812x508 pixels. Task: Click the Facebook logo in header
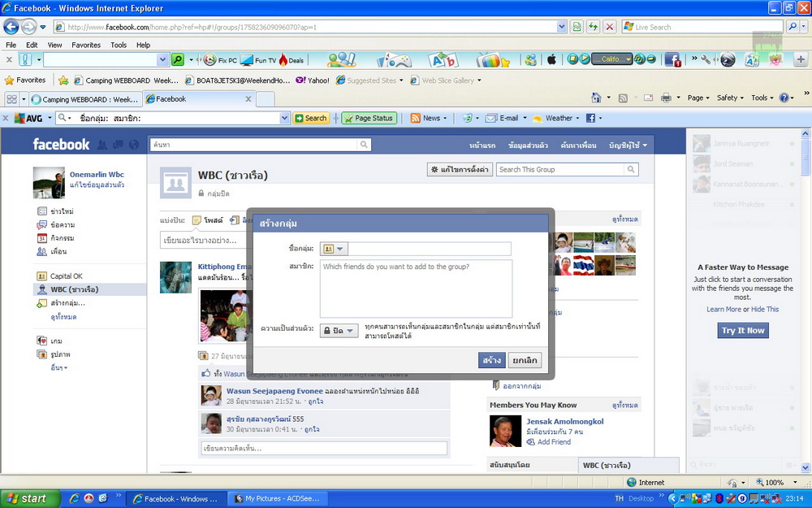(61, 145)
